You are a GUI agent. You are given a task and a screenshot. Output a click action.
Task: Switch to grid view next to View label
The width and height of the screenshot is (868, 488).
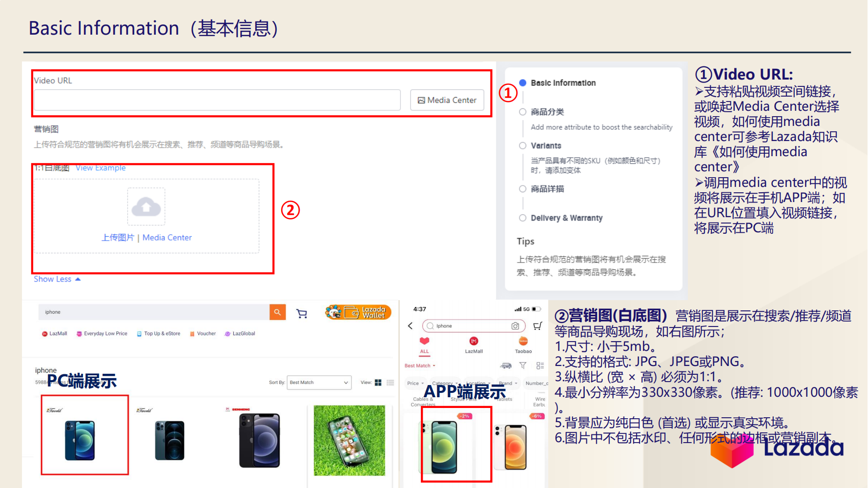tap(378, 383)
